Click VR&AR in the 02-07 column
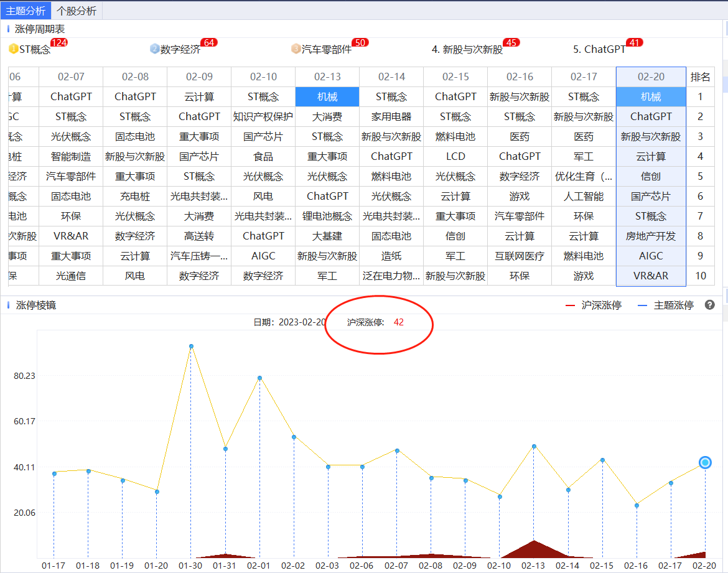 [71, 236]
